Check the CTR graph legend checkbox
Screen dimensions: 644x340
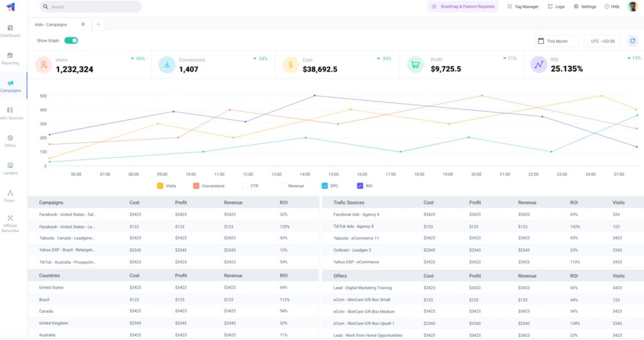245,186
